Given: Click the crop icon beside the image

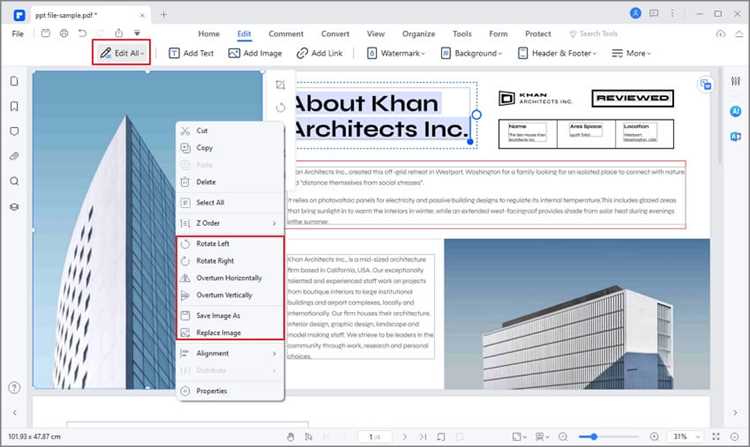Looking at the screenshot, I should (x=280, y=85).
